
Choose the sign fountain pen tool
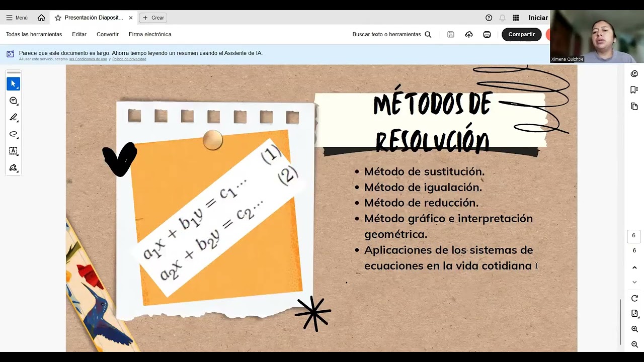pyautogui.click(x=14, y=167)
